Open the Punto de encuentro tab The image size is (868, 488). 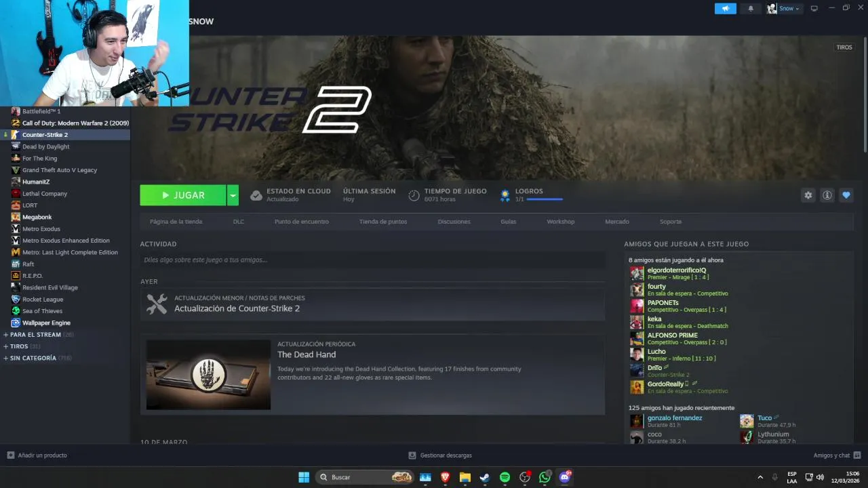pyautogui.click(x=302, y=222)
